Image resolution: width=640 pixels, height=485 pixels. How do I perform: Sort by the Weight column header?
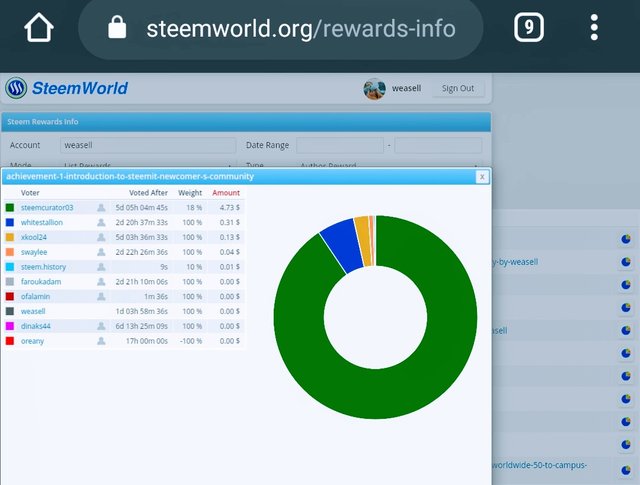(x=190, y=193)
